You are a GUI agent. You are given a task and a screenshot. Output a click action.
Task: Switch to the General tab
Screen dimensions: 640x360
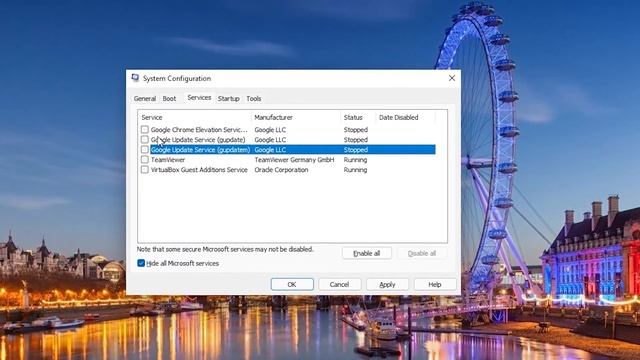145,98
